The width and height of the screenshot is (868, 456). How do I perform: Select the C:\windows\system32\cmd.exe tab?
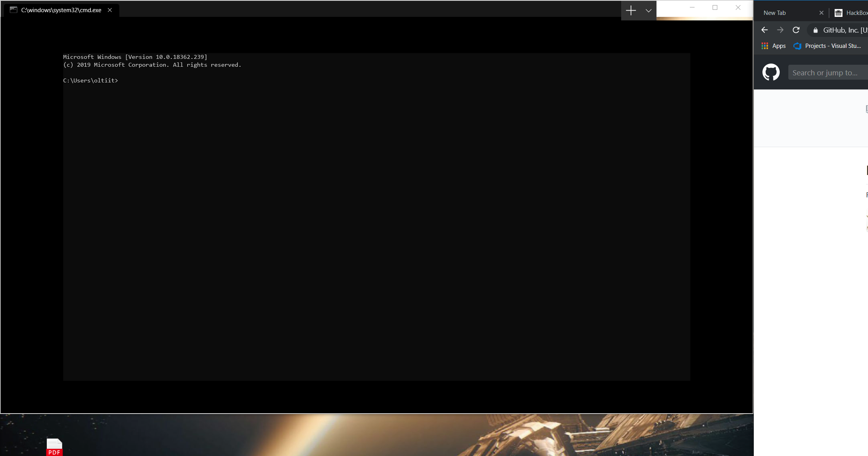pos(61,10)
